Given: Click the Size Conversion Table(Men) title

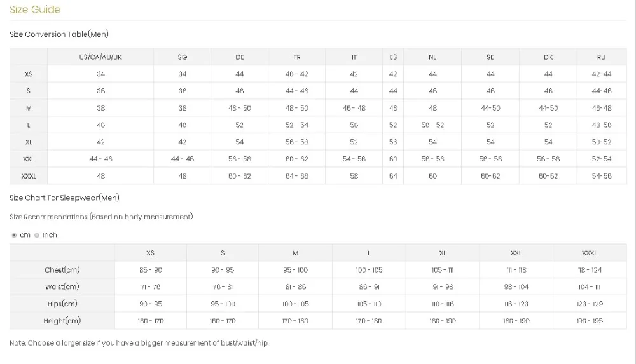Looking at the screenshot, I should point(59,34).
